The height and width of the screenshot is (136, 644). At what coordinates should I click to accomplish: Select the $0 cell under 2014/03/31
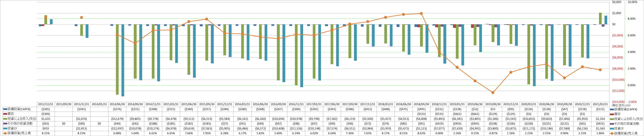99,123
